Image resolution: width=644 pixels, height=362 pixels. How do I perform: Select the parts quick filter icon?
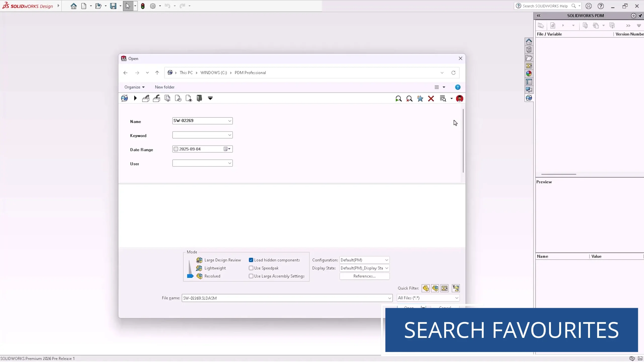(425, 288)
